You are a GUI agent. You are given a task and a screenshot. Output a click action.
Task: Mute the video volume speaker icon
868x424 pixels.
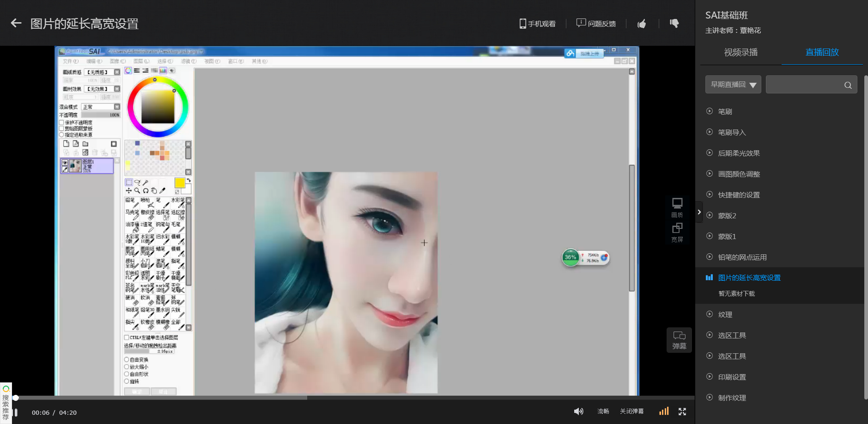(x=578, y=412)
